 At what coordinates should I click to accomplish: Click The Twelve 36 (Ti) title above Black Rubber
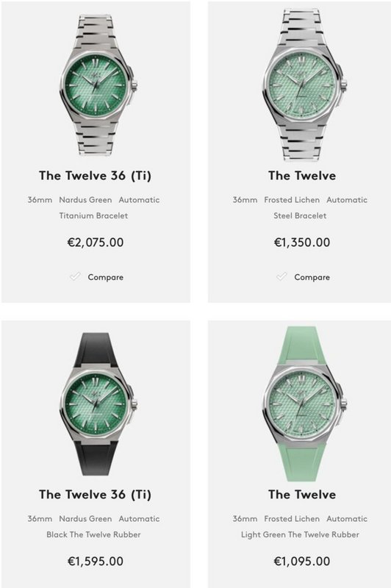(96, 495)
